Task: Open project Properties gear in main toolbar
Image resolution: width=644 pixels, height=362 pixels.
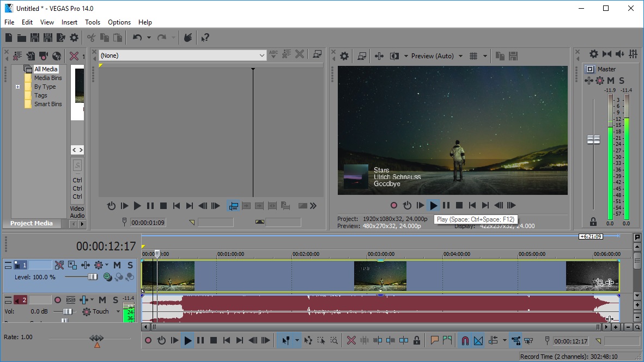Action: click(74, 38)
